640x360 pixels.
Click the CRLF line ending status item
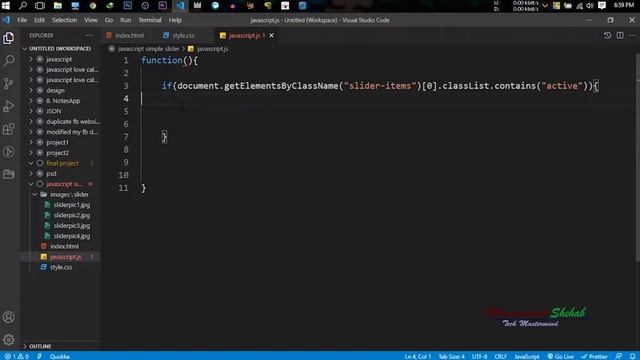coord(501,356)
